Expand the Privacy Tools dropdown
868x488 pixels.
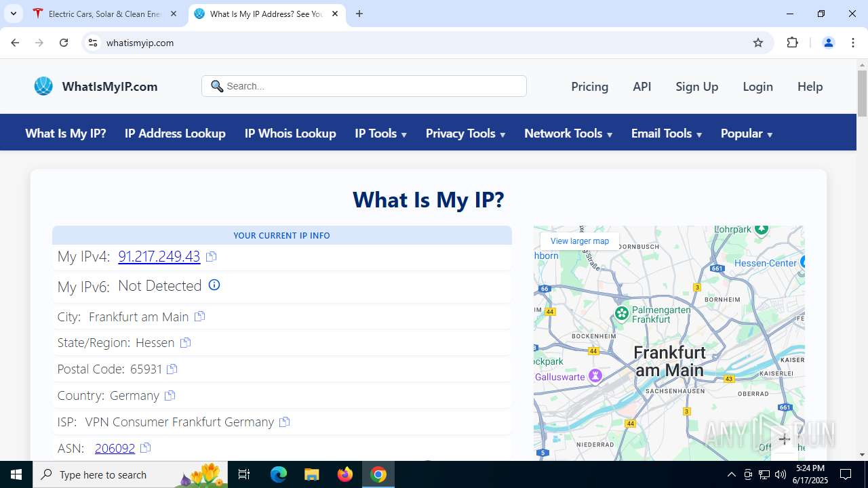click(x=465, y=134)
